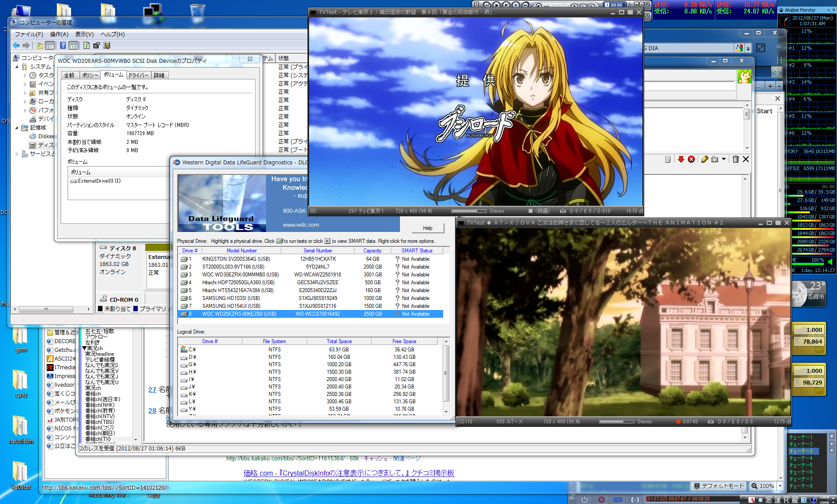Viewport: 837px width, 504px height.
Task: Expand the パフォ performance node
Action: 25,110
